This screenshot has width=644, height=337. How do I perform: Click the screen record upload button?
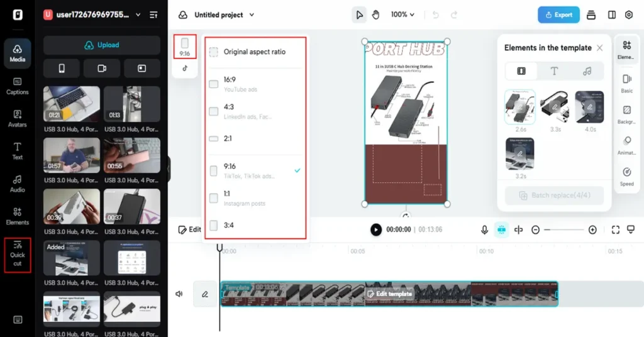[142, 69]
